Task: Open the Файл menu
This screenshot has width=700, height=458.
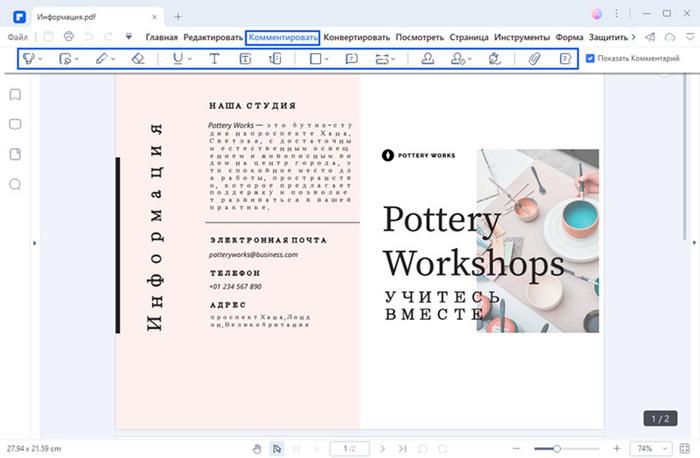Action: [17, 37]
